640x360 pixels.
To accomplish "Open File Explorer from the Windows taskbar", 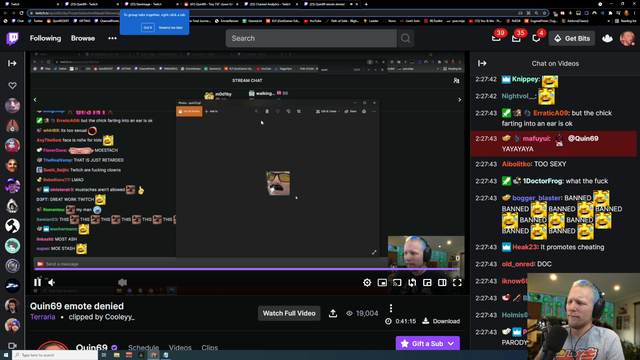I will point(117,355).
